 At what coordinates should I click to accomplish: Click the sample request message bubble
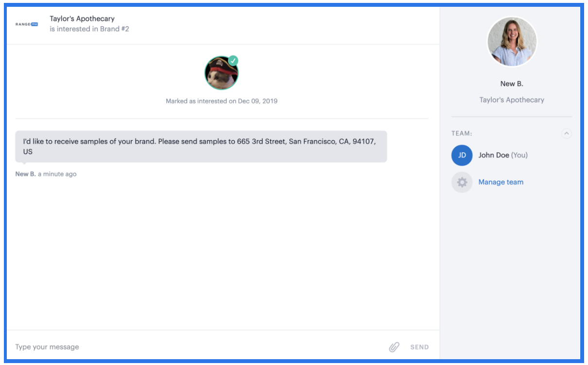point(201,147)
